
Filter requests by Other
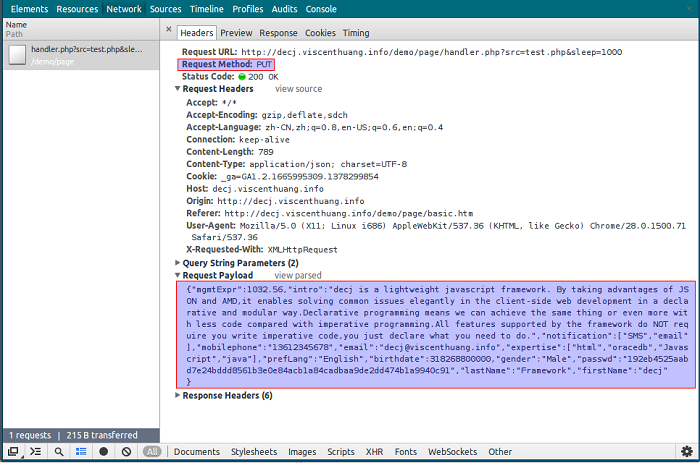pos(500,451)
